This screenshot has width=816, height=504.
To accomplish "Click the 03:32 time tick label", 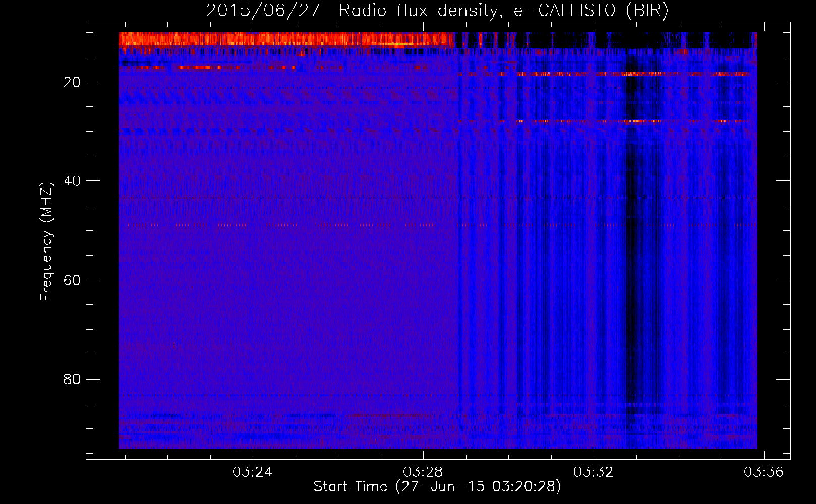I will point(594,472).
